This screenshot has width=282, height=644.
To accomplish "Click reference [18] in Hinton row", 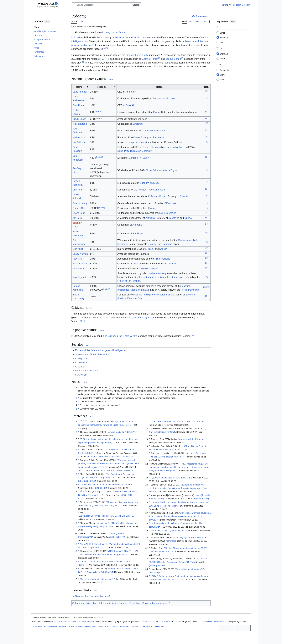I will point(206,170).
